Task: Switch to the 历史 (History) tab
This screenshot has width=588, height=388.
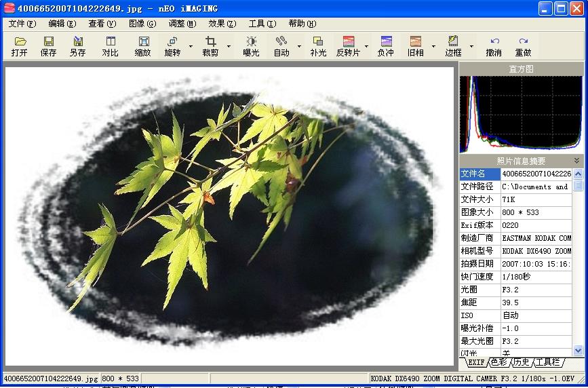Action: point(521,362)
